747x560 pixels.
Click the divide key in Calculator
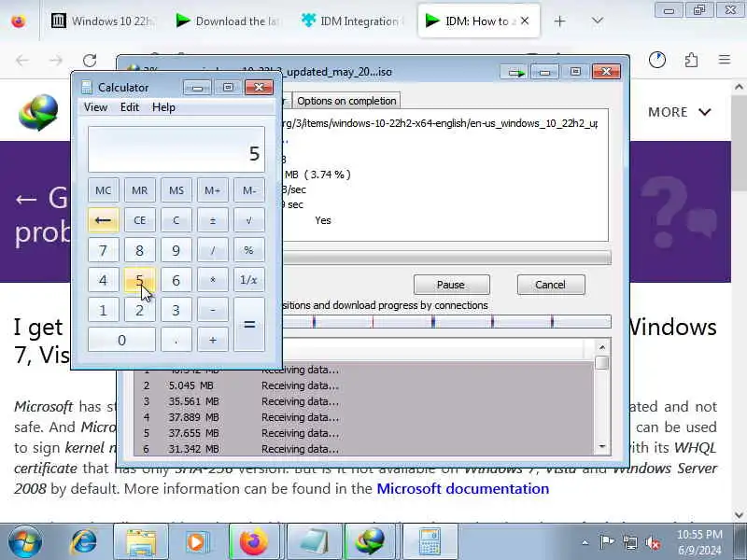(x=213, y=250)
